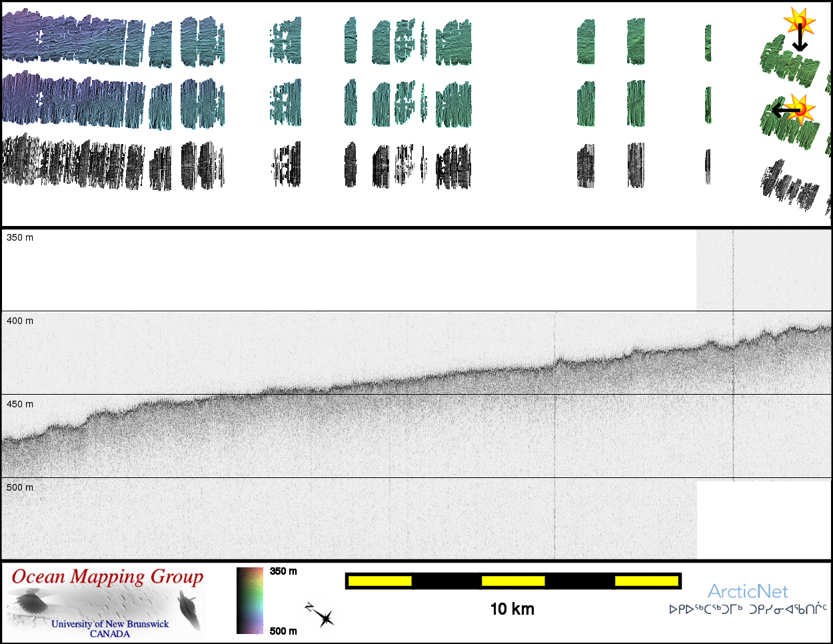
Task: Click the leftmost yellow segment of the scale bar
Action: 380,581
